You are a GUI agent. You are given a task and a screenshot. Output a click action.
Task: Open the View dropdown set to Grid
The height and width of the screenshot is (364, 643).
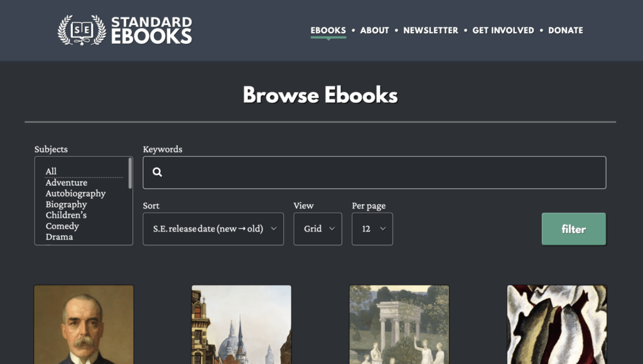pyautogui.click(x=318, y=229)
